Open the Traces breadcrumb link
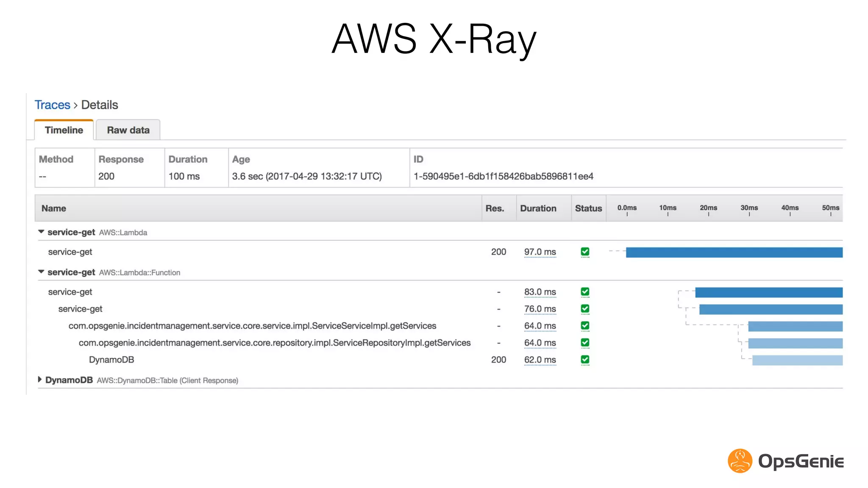868x488 pixels. (x=52, y=105)
